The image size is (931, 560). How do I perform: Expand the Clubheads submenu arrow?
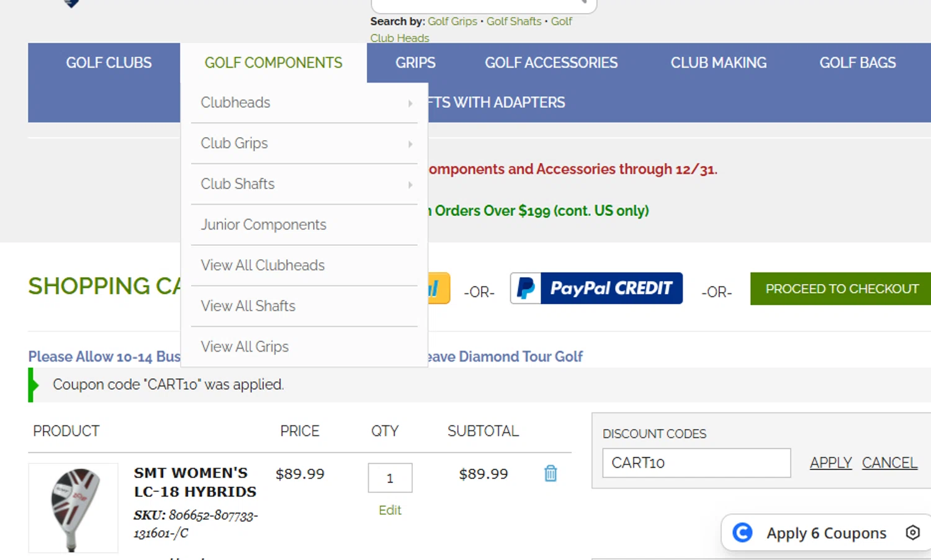(410, 104)
